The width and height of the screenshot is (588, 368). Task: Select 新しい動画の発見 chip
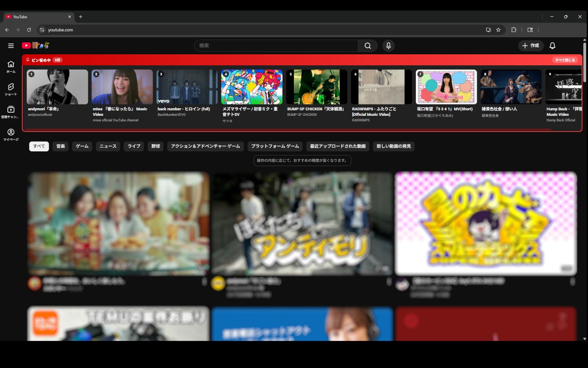[x=394, y=146]
